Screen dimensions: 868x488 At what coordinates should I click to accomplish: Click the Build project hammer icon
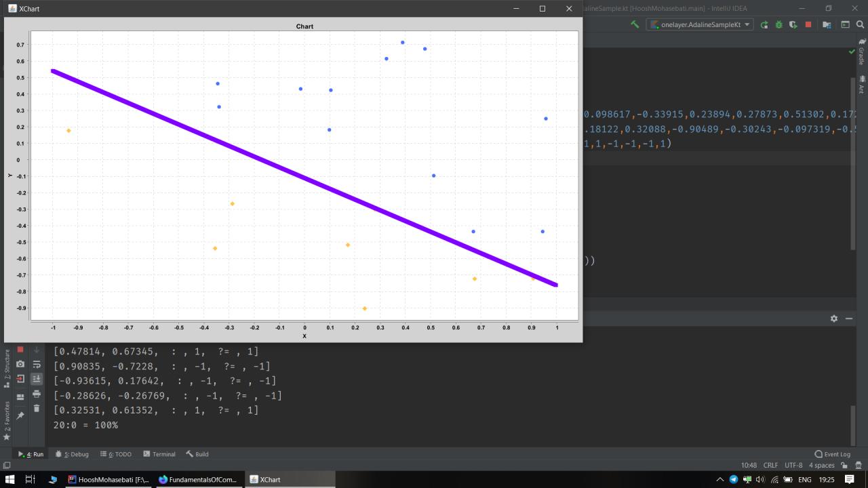click(x=635, y=24)
